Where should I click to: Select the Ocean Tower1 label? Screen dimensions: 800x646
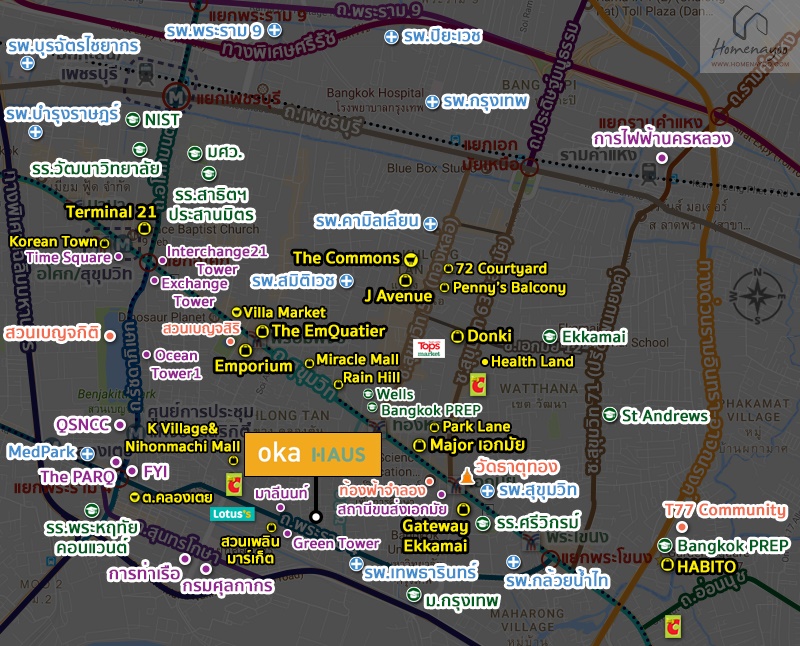(x=177, y=364)
